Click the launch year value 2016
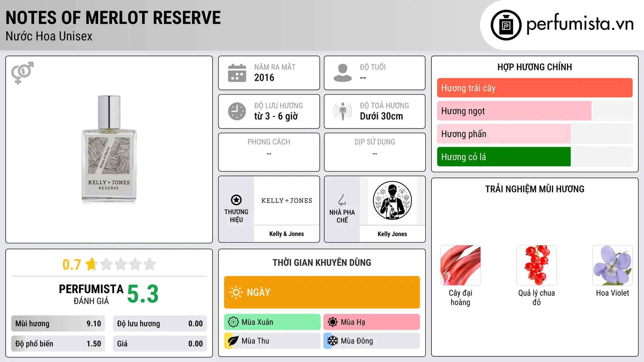 (264, 78)
